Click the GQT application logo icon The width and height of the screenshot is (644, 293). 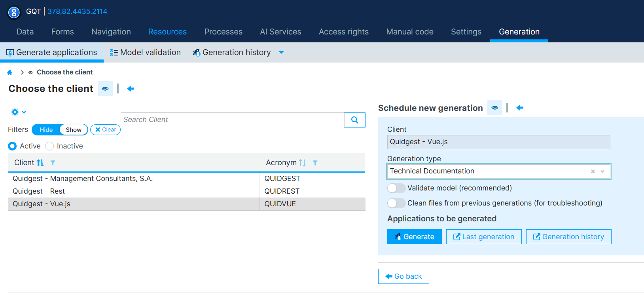click(14, 13)
